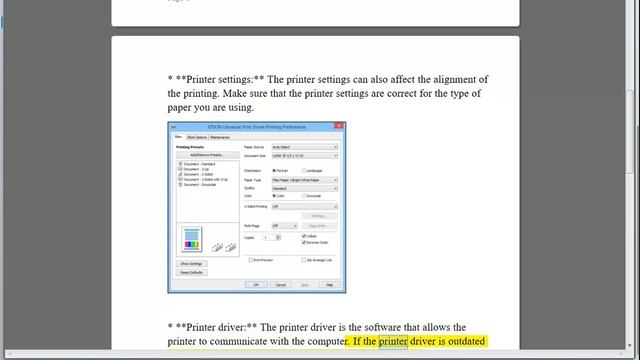Open the Document Size dropdown
This screenshot has height=360, width=640.
click(304, 156)
